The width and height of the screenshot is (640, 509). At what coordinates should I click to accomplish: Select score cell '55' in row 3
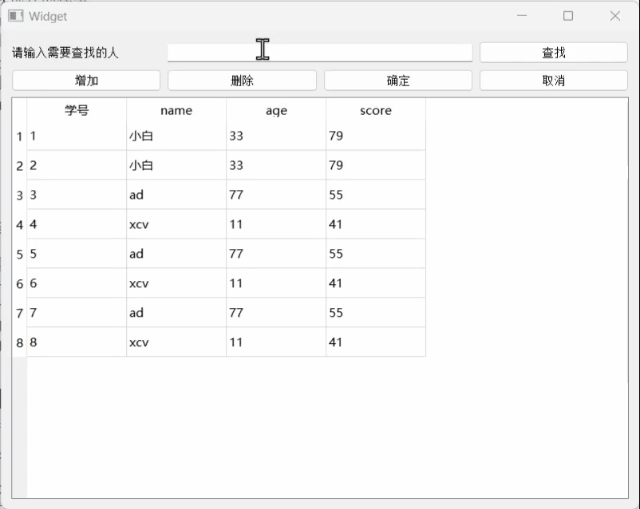coord(376,195)
